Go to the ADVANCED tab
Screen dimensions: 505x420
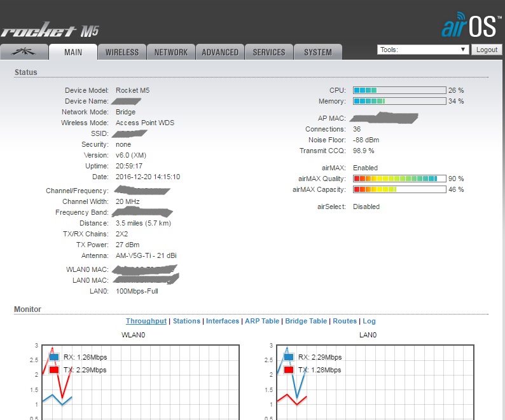pyautogui.click(x=220, y=52)
